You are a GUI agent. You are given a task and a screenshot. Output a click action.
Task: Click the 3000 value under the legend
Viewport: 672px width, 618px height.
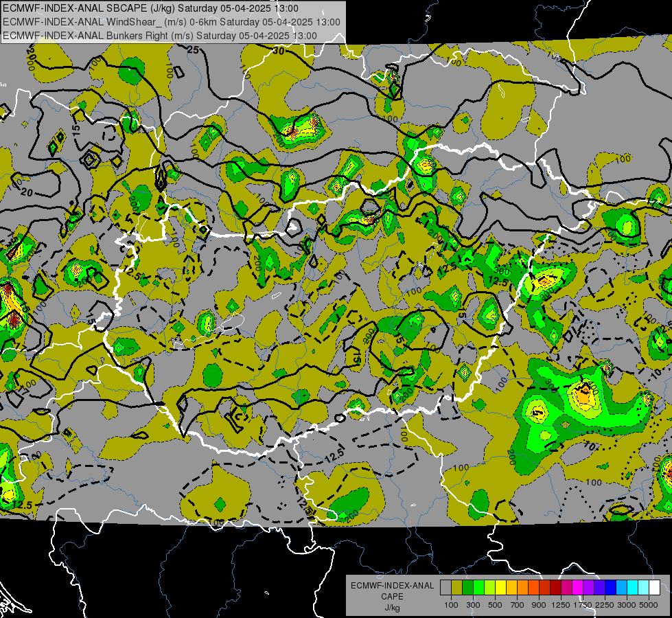pos(627,605)
